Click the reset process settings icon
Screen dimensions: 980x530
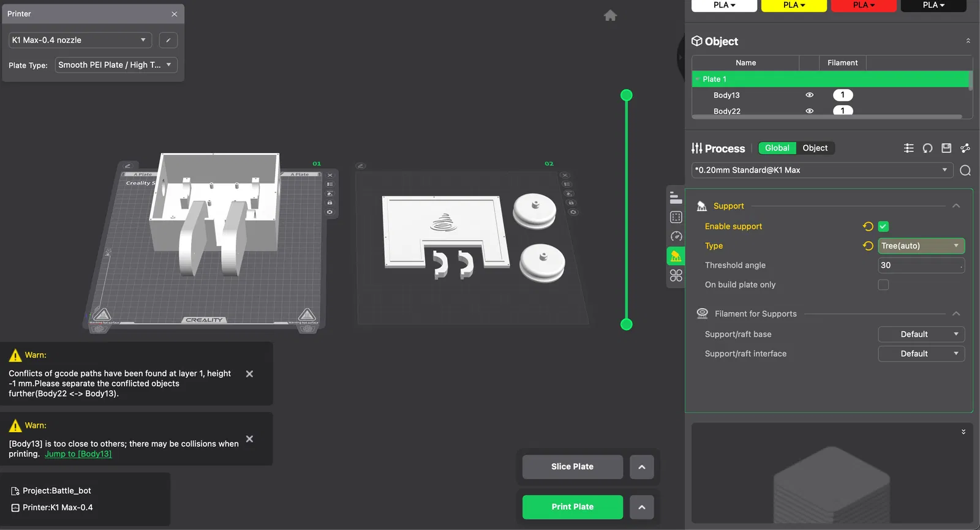[x=927, y=148]
